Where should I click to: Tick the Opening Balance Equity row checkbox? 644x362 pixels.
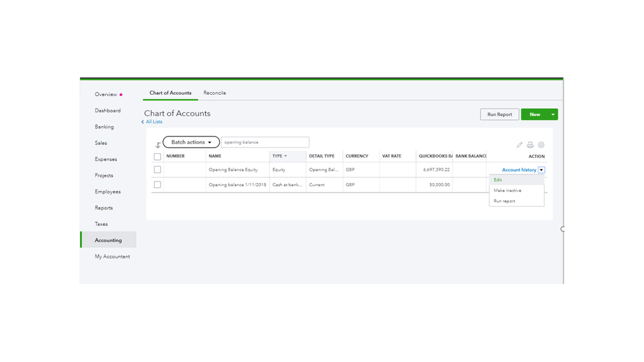(157, 170)
